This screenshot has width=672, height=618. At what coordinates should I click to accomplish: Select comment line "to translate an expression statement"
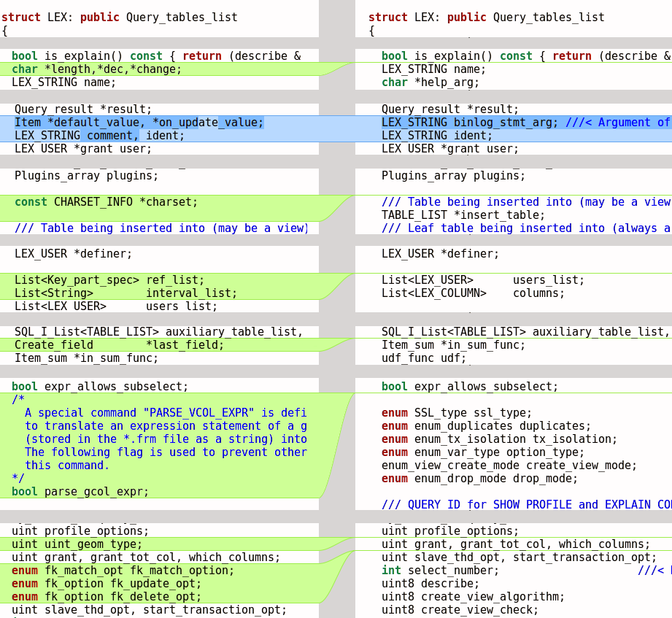[166, 426]
